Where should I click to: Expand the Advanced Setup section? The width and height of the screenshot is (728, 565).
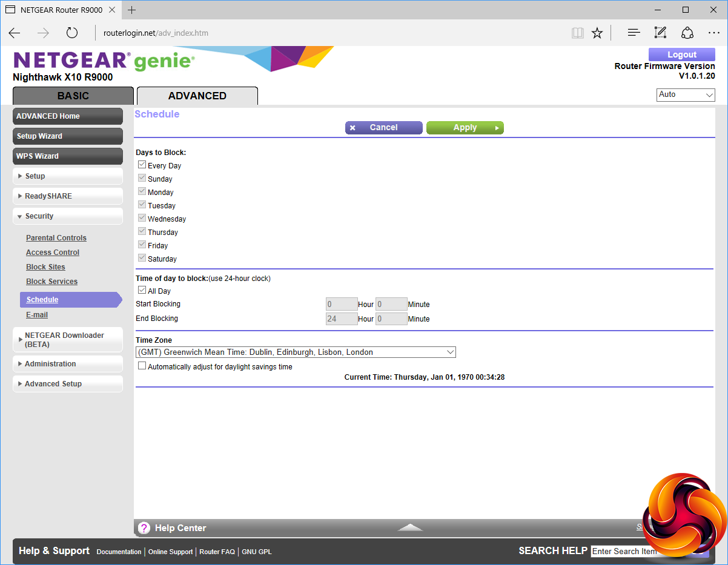pyautogui.click(x=68, y=384)
